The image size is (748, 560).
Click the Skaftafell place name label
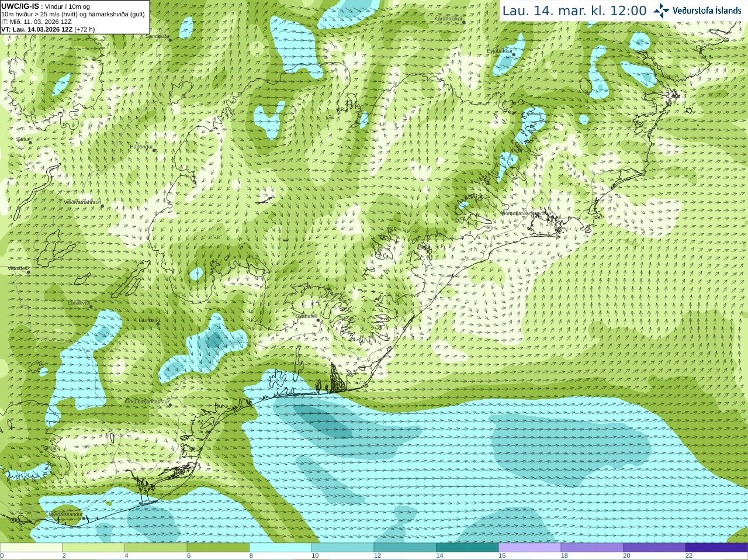coord(306,316)
